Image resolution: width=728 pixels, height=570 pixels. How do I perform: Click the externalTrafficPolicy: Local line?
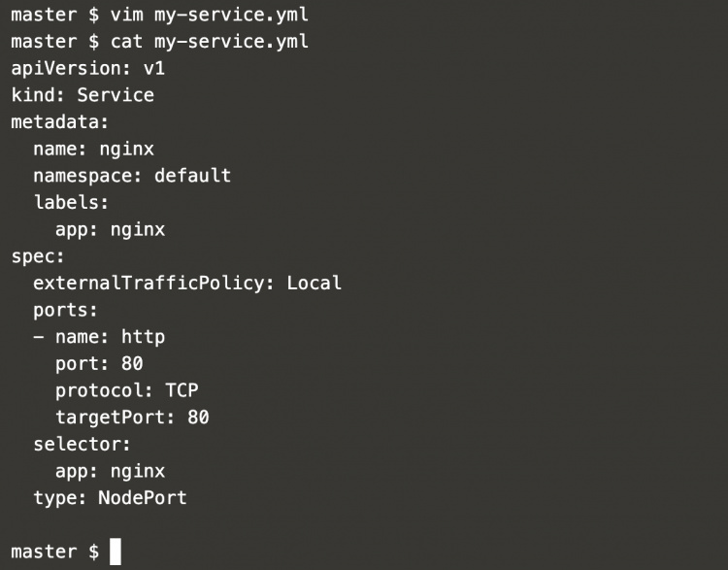187,284
